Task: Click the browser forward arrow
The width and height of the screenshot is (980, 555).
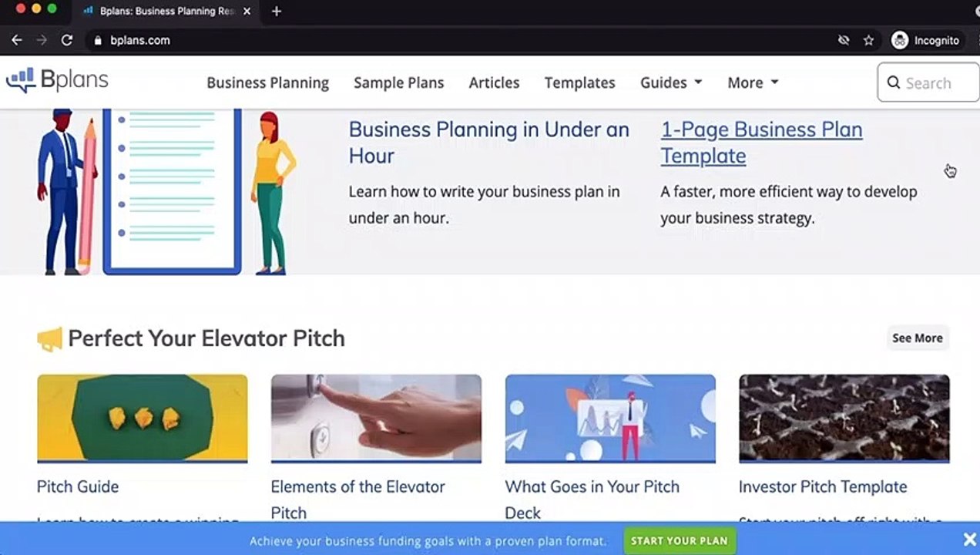Action: (x=42, y=40)
